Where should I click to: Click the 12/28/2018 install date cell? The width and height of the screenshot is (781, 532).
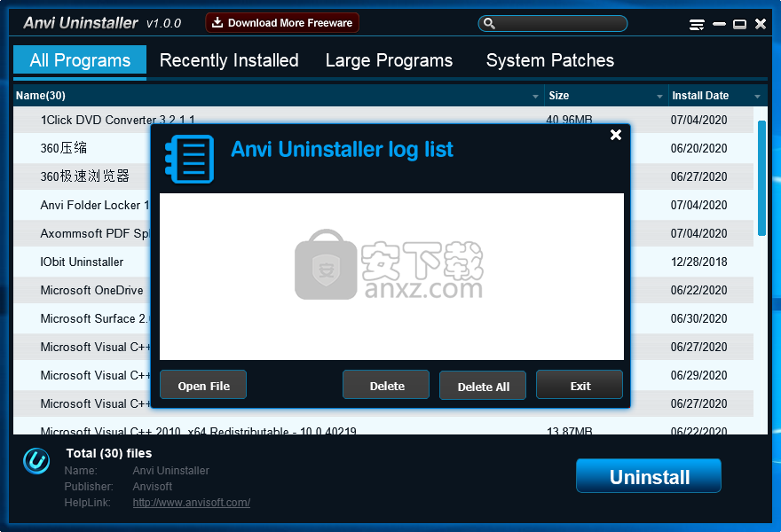(x=698, y=262)
